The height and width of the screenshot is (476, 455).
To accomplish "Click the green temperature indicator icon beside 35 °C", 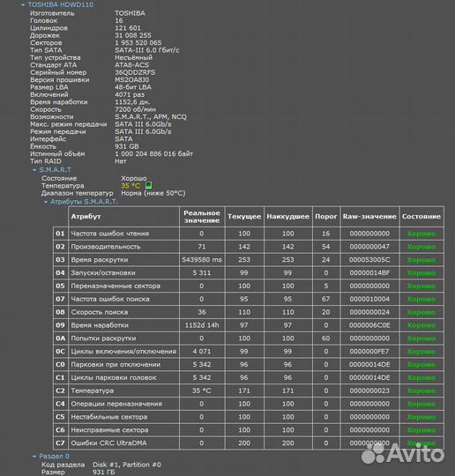I will pos(148,185).
